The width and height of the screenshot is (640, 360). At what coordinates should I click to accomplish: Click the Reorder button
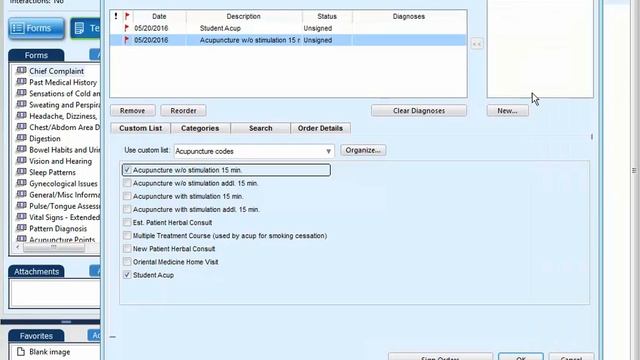click(x=183, y=111)
